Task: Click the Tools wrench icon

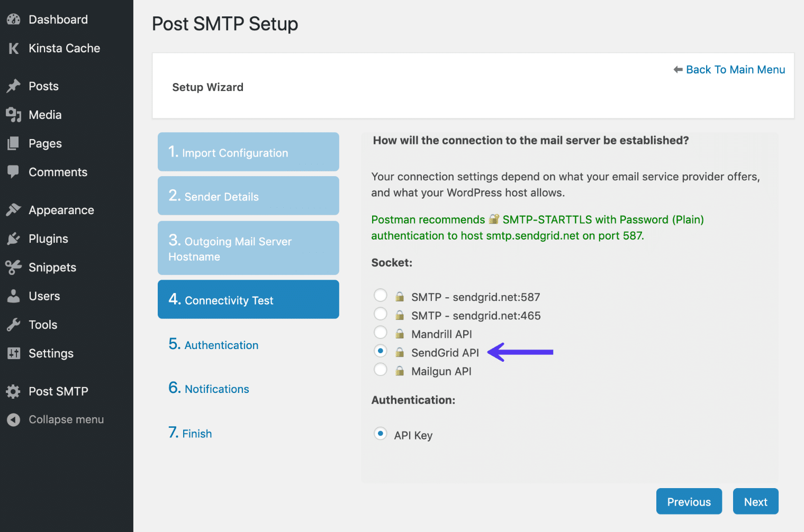Action: click(x=13, y=325)
